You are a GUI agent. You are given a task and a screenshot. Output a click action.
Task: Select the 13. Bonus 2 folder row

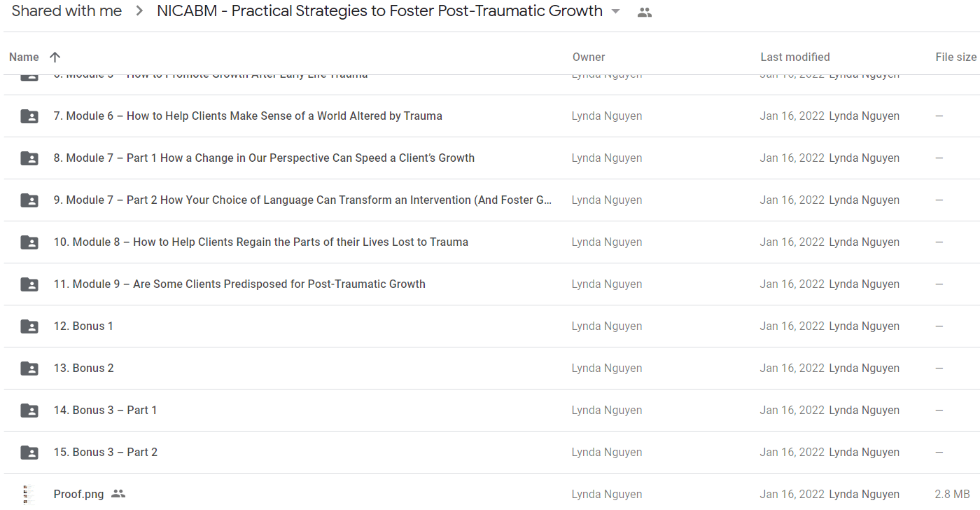pos(490,368)
